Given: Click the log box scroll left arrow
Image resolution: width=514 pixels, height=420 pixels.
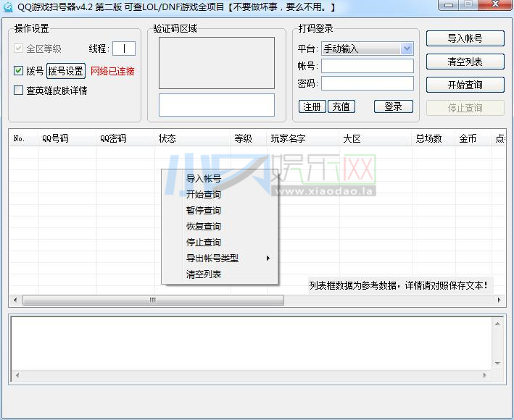Looking at the screenshot, I should click(17, 375).
